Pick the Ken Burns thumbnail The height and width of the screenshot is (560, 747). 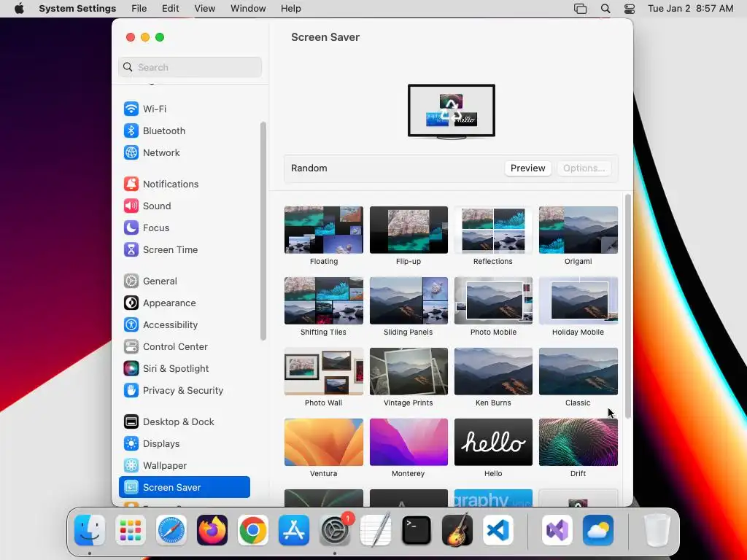pyautogui.click(x=494, y=371)
